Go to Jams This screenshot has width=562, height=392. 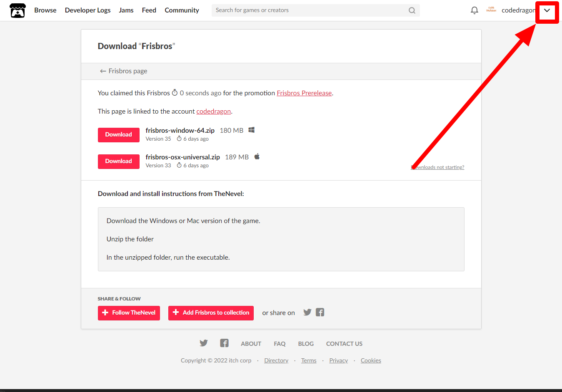click(x=126, y=10)
